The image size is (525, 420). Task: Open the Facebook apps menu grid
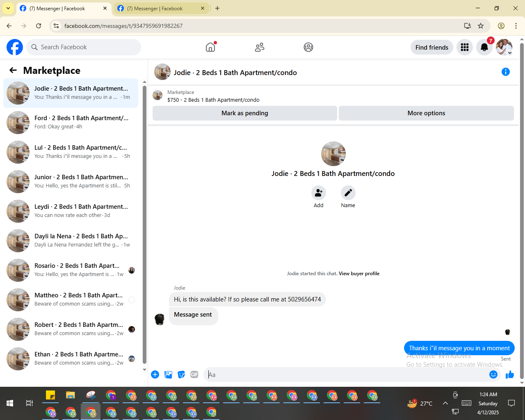465,47
